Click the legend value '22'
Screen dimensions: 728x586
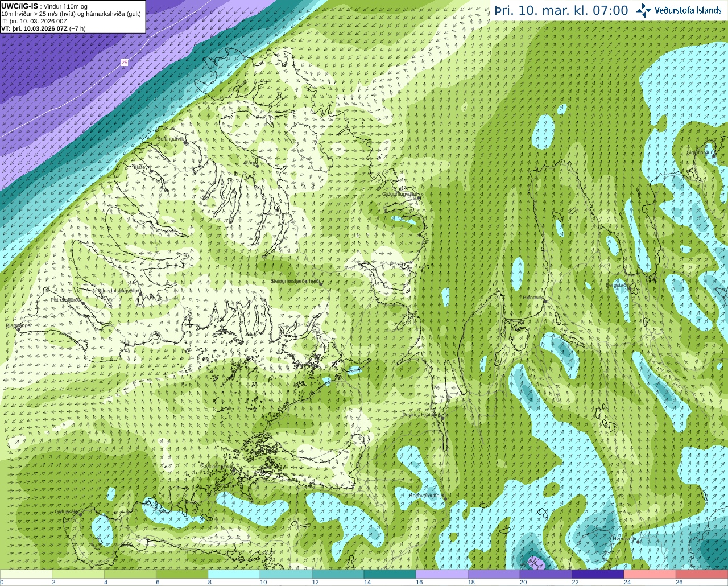pos(575,582)
